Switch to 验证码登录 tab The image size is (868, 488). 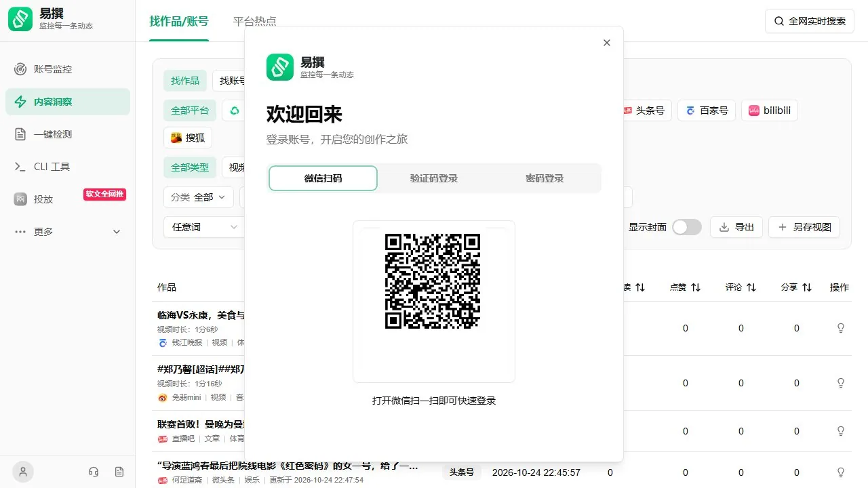point(434,178)
